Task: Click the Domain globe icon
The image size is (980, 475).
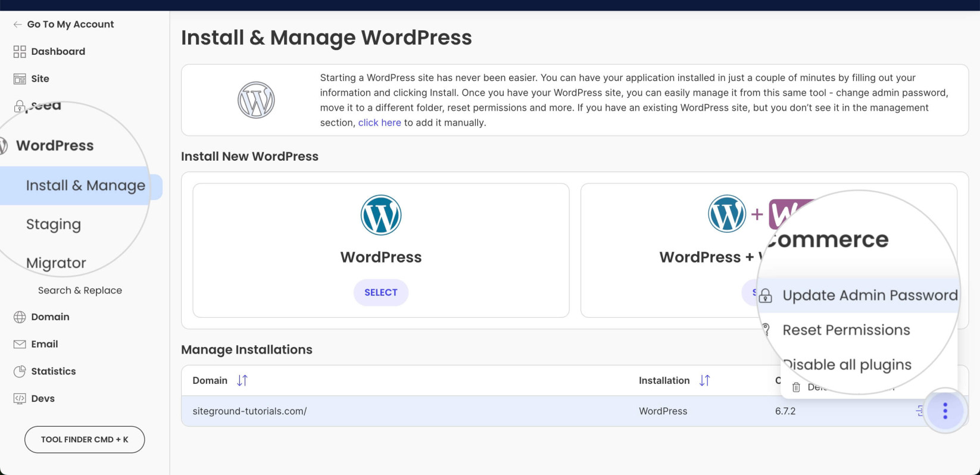Action: (x=20, y=317)
